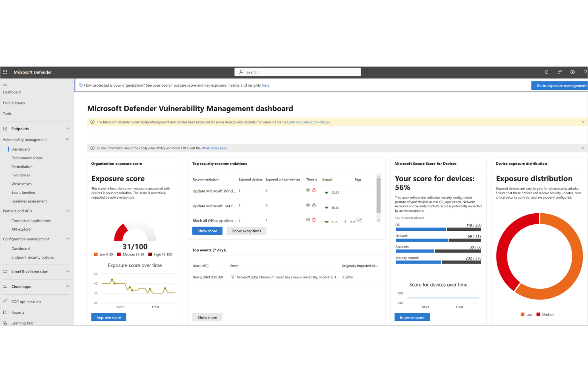Screen dimensions: 588x392
Task: Click the SOC optimization icon
Action: click(5, 301)
